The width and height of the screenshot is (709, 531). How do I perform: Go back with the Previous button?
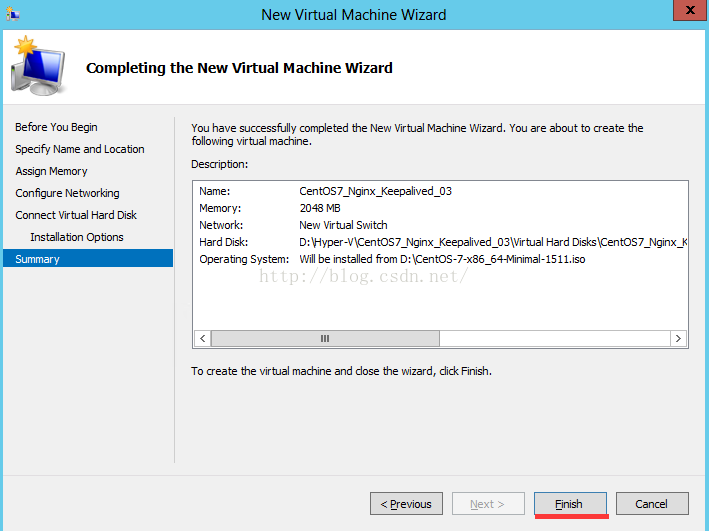click(406, 503)
